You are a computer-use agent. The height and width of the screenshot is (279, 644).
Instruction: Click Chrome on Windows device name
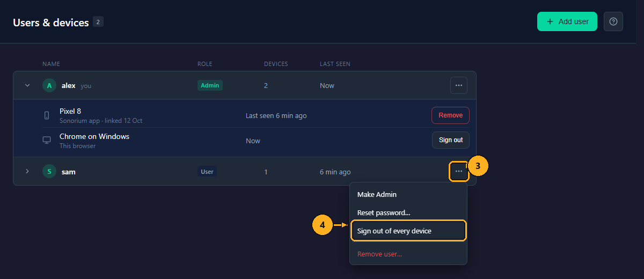click(x=94, y=136)
